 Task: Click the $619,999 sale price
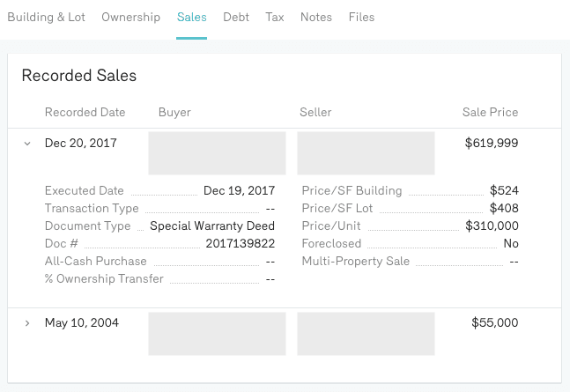coord(492,143)
